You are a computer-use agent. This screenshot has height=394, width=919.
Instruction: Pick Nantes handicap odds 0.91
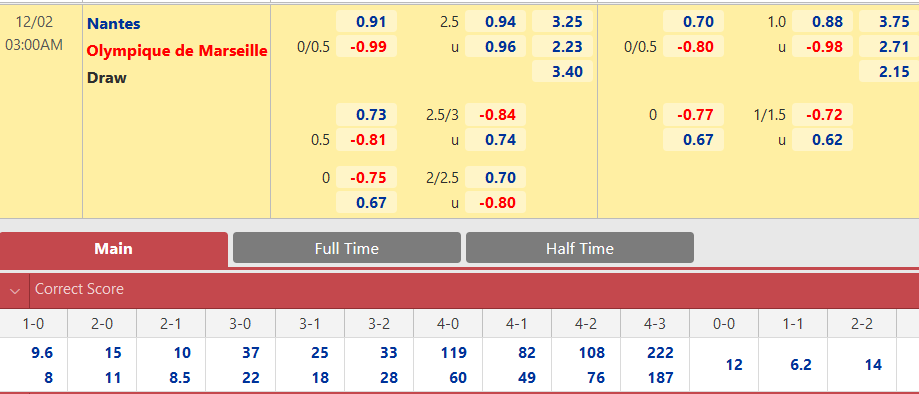click(366, 22)
